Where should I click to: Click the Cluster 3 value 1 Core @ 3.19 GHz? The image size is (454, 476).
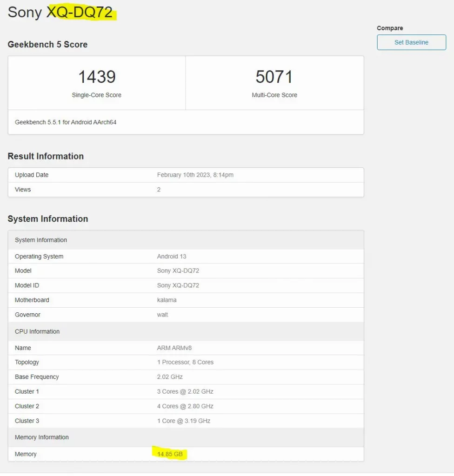pos(183,421)
